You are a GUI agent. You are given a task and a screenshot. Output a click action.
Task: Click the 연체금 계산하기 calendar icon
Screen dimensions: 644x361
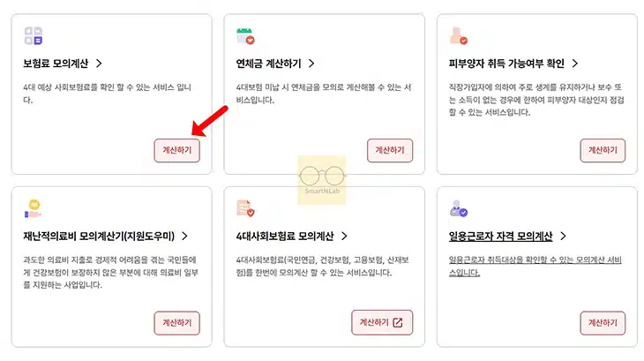point(245,36)
